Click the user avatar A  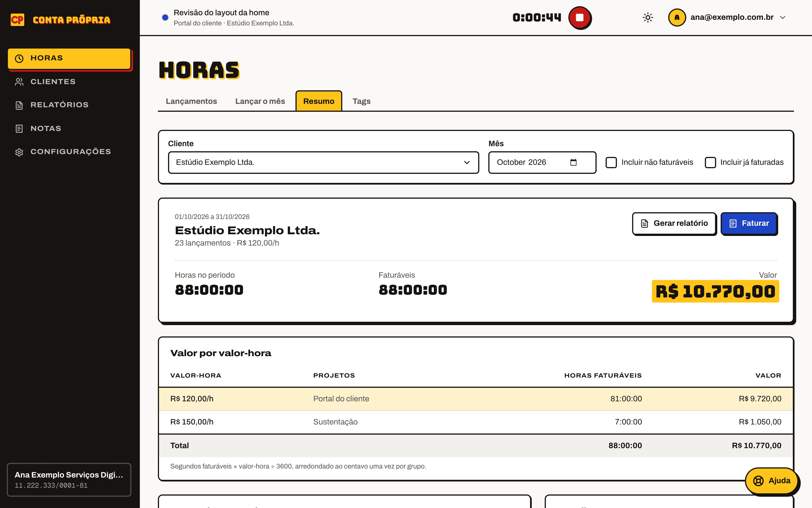coord(677,17)
